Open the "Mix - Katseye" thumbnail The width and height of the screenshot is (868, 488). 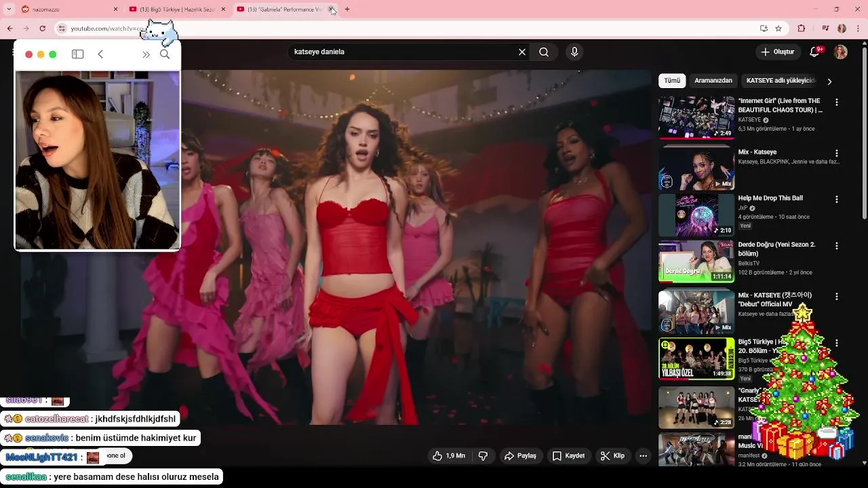coord(696,168)
